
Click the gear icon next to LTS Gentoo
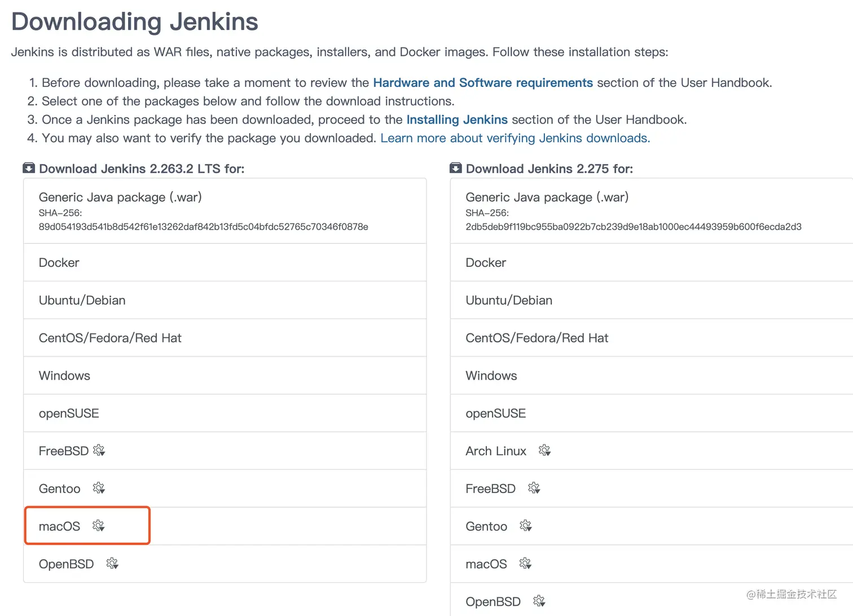point(99,488)
